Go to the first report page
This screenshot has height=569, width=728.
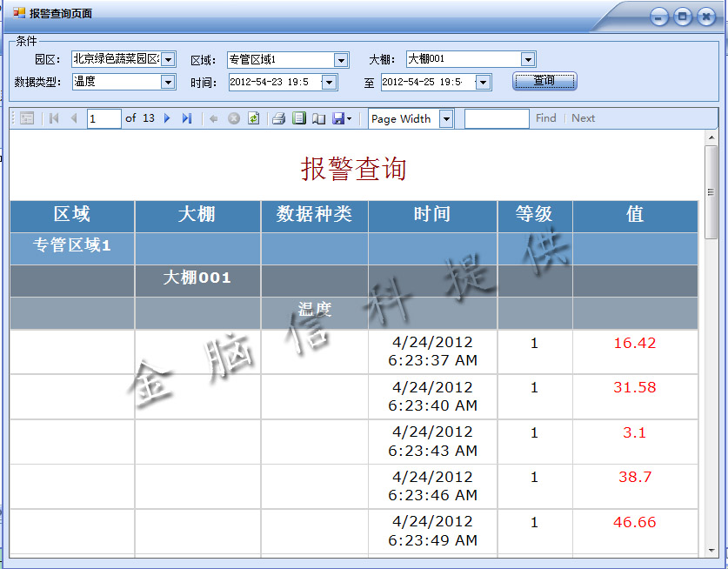tap(54, 118)
